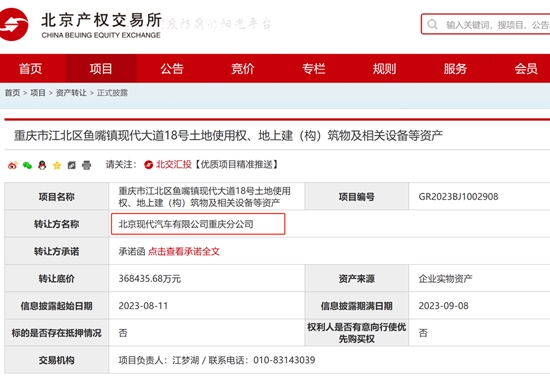This screenshot has height=378, width=550.
Task: Click the 资产来源 label
Action: pos(357,279)
